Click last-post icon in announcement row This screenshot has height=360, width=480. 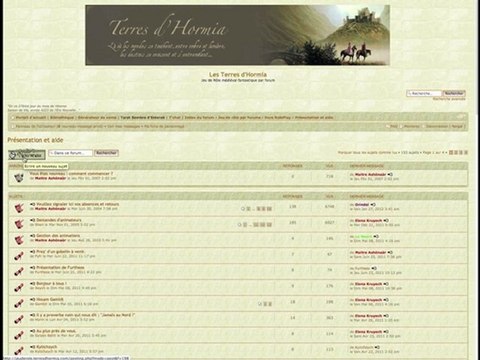tap(390, 175)
